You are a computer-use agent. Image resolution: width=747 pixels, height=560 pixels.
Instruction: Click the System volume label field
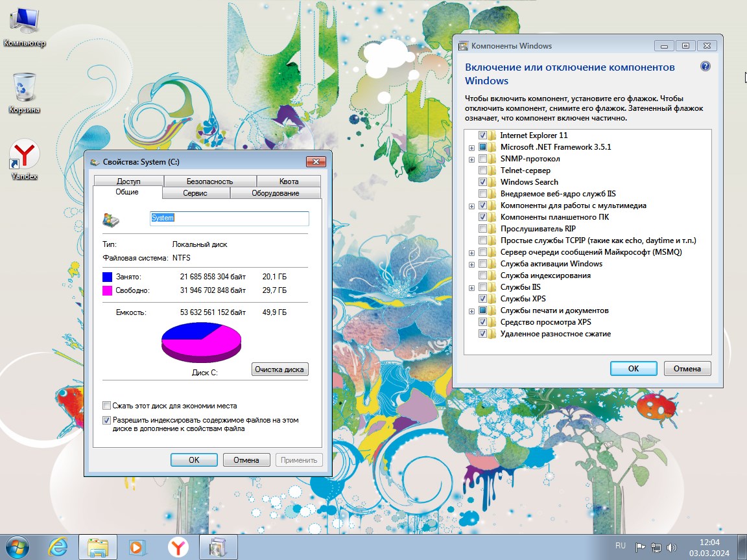230,218
